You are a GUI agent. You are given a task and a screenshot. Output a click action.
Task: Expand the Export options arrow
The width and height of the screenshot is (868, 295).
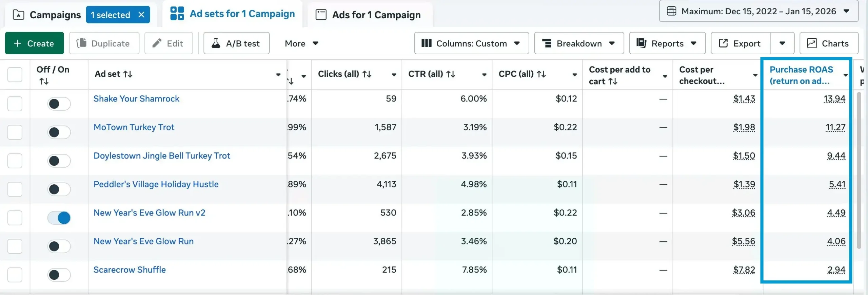point(782,43)
